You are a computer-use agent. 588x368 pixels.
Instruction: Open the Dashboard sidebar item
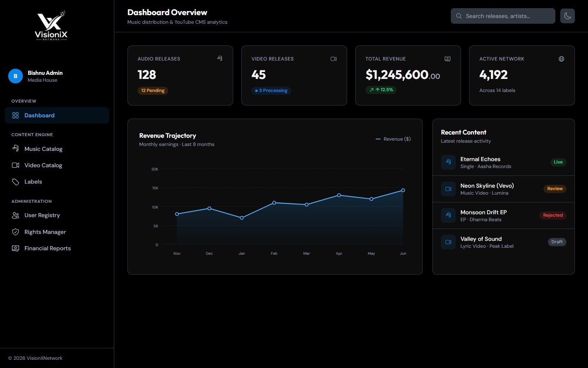(57, 115)
